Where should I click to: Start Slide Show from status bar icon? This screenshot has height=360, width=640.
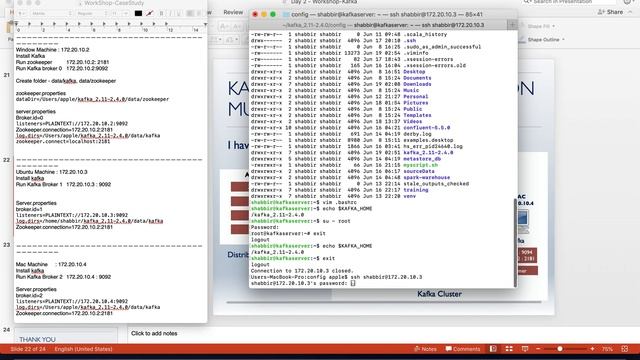pos(525,349)
